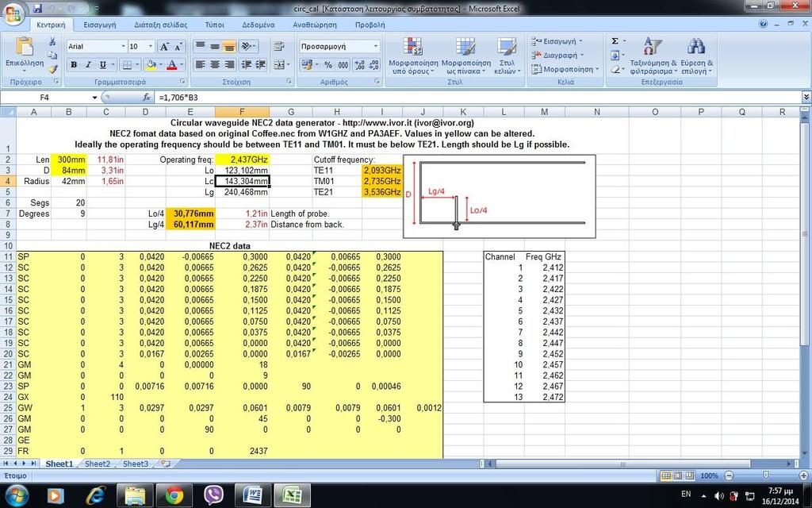The width and height of the screenshot is (812, 508).
Task: Open Στυλ κελιών cell styles
Action: point(505,56)
